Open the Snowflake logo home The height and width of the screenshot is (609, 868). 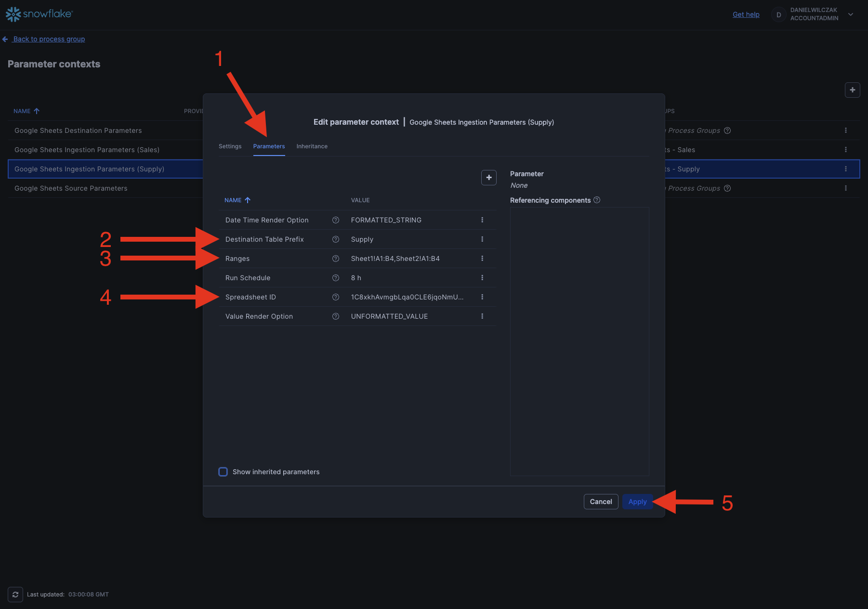click(39, 14)
